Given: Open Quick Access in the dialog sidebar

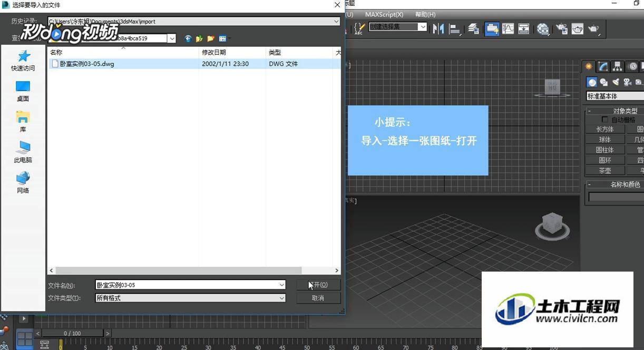Looking at the screenshot, I should click(23, 61).
